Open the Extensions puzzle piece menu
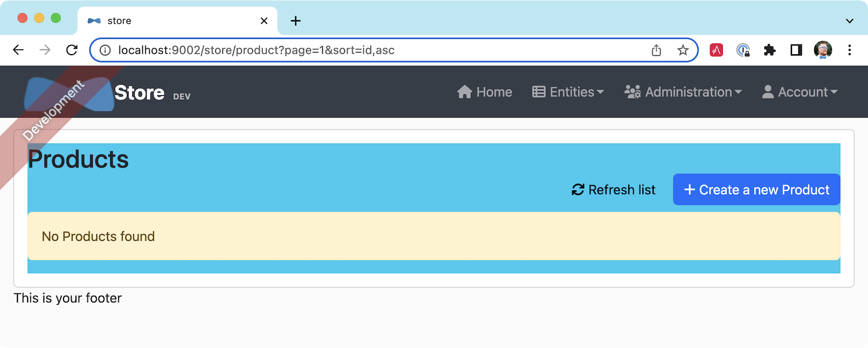The image size is (868, 348). click(x=769, y=50)
